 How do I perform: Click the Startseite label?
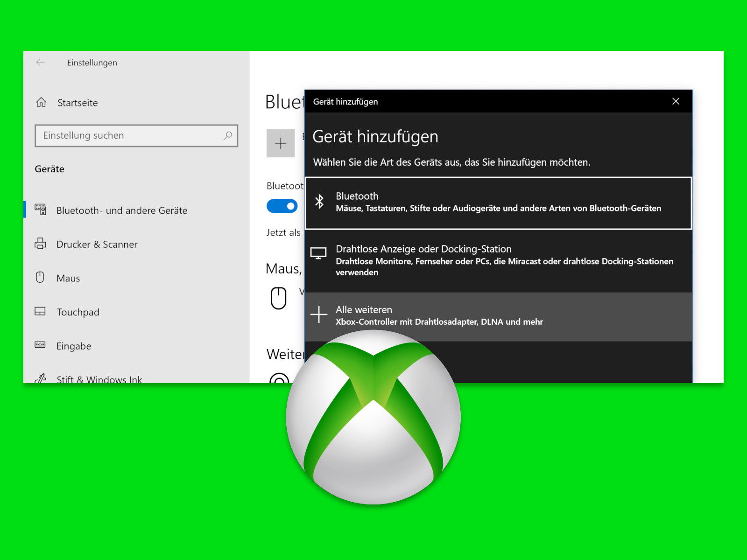click(78, 103)
